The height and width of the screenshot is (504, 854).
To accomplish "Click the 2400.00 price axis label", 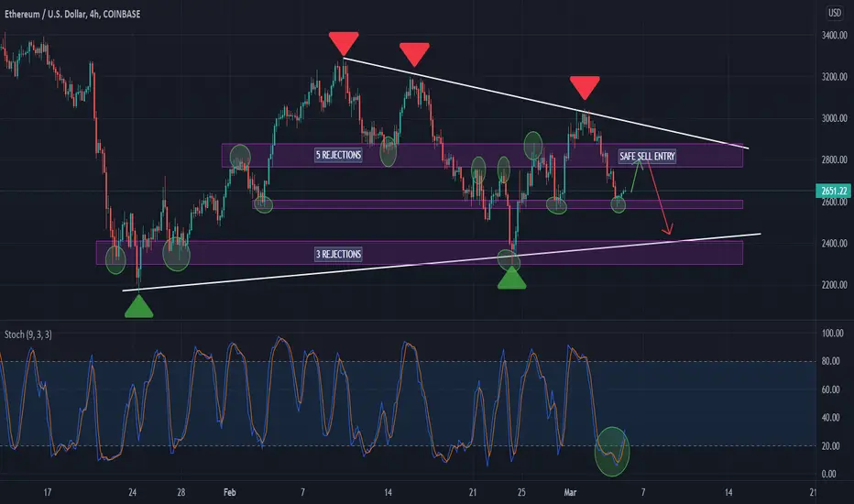I will coord(835,244).
